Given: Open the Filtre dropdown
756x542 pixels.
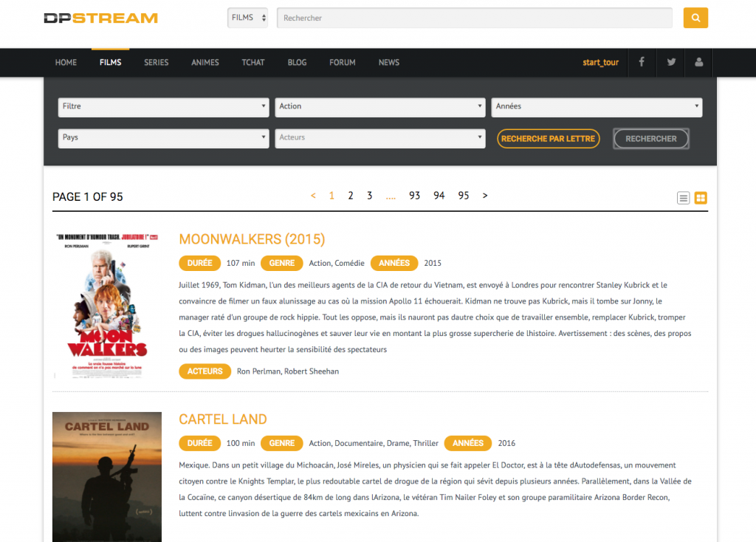Looking at the screenshot, I should click(163, 106).
